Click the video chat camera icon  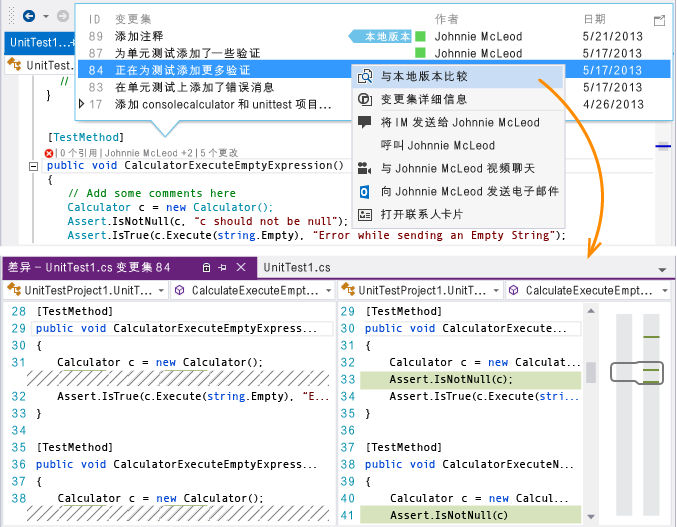coord(366,168)
